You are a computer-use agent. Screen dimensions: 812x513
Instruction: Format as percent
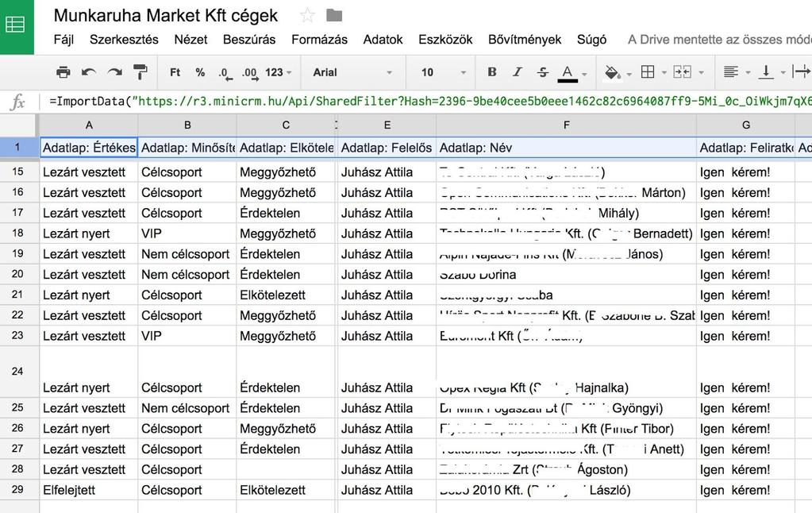tap(200, 72)
